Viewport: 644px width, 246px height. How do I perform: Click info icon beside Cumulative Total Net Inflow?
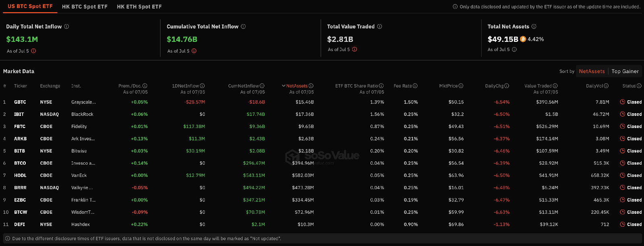click(243, 27)
